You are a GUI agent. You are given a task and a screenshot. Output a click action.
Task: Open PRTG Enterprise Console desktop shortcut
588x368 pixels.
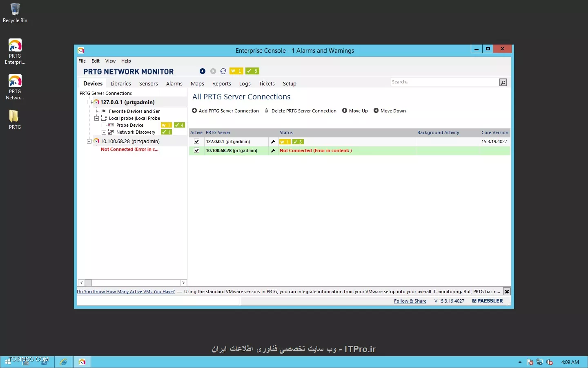point(15,52)
